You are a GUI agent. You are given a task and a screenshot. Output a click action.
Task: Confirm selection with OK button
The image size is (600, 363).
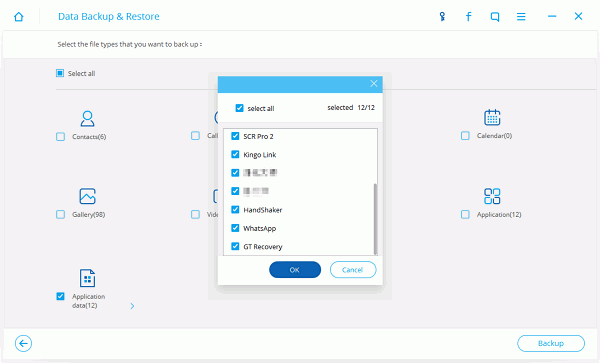[295, 270]
